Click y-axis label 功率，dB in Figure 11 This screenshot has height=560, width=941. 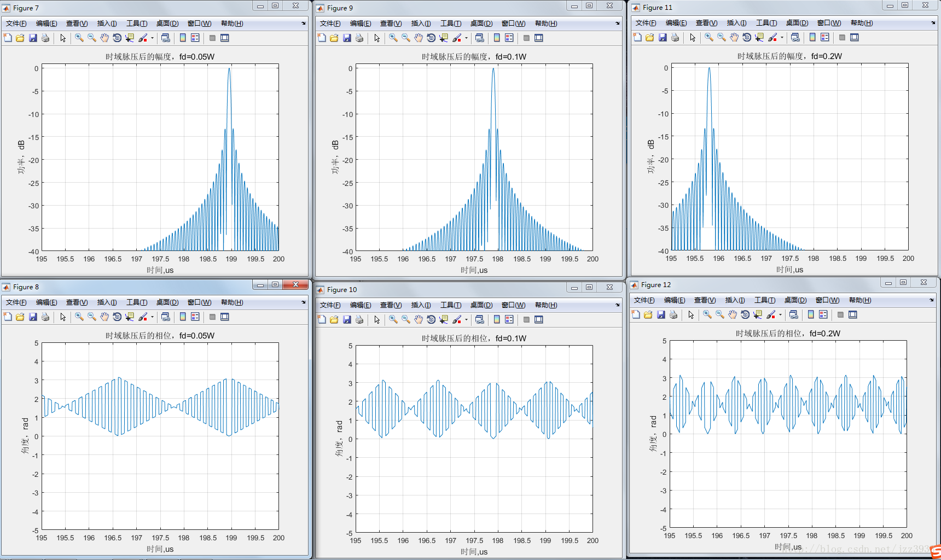point(650,157)
